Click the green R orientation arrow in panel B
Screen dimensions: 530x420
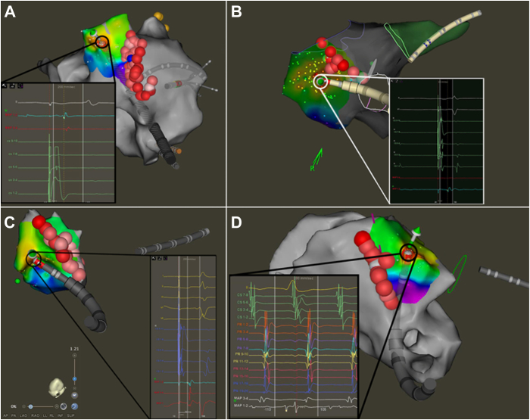316,160
